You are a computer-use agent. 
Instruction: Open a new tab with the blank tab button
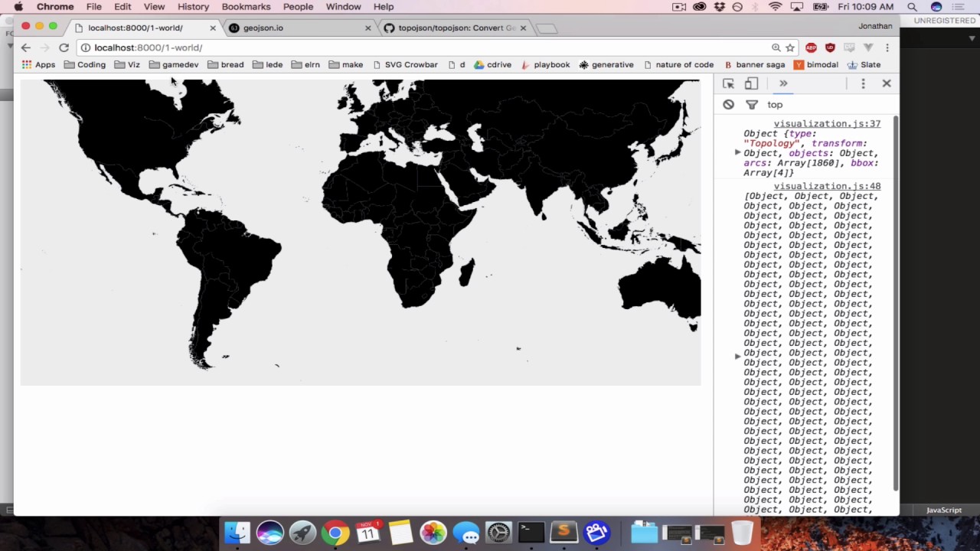tap(546, 28)
